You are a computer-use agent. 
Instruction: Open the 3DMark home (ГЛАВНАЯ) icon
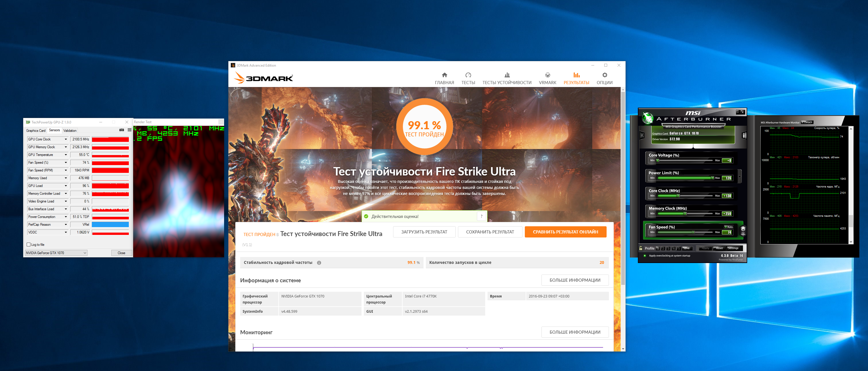tap(444, 75)
